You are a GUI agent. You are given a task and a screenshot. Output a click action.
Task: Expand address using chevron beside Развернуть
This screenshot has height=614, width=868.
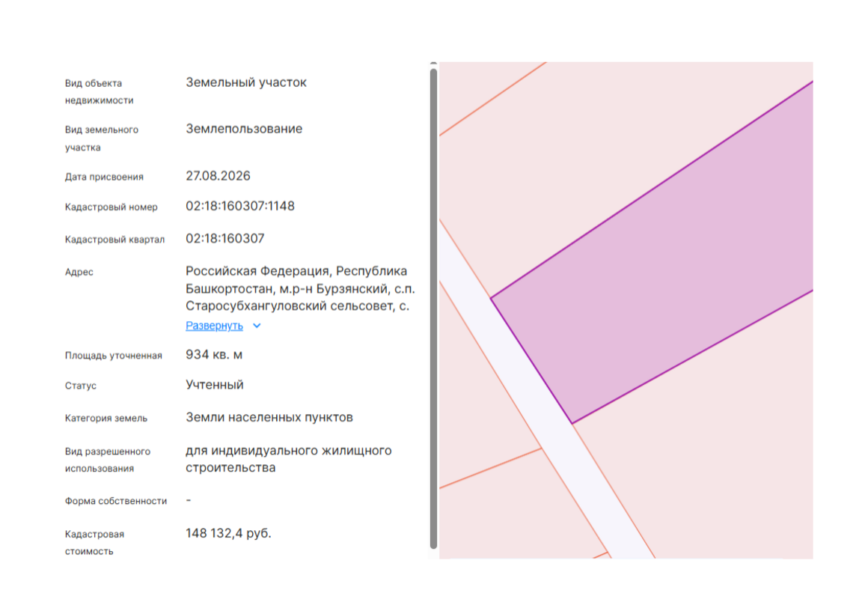click(x=257, y=326)
